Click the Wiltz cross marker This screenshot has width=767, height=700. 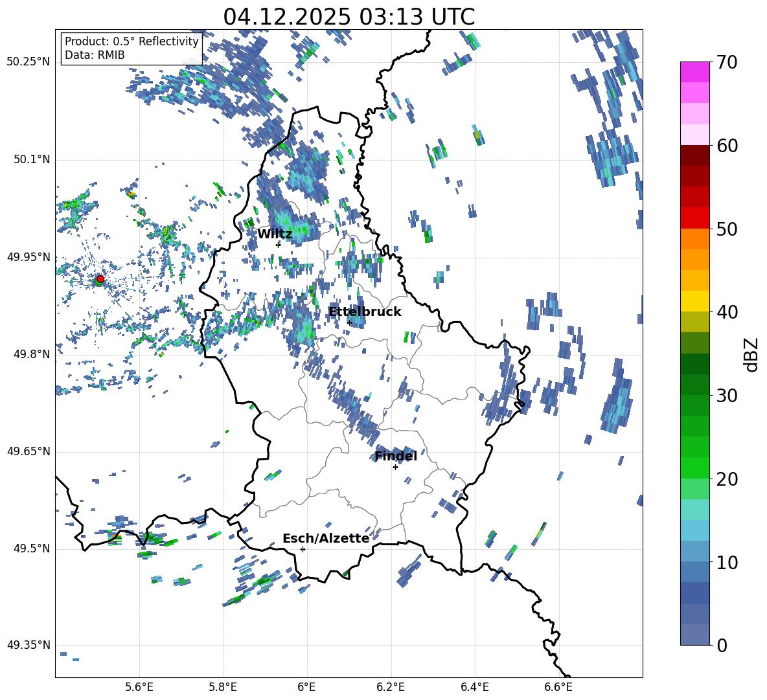pos(279,245)
